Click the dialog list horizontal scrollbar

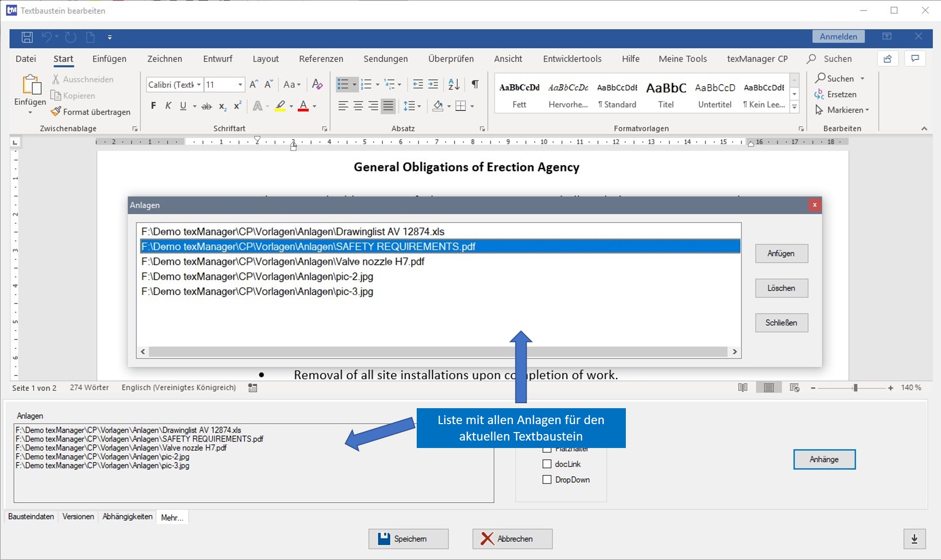(x=438, y=351)
